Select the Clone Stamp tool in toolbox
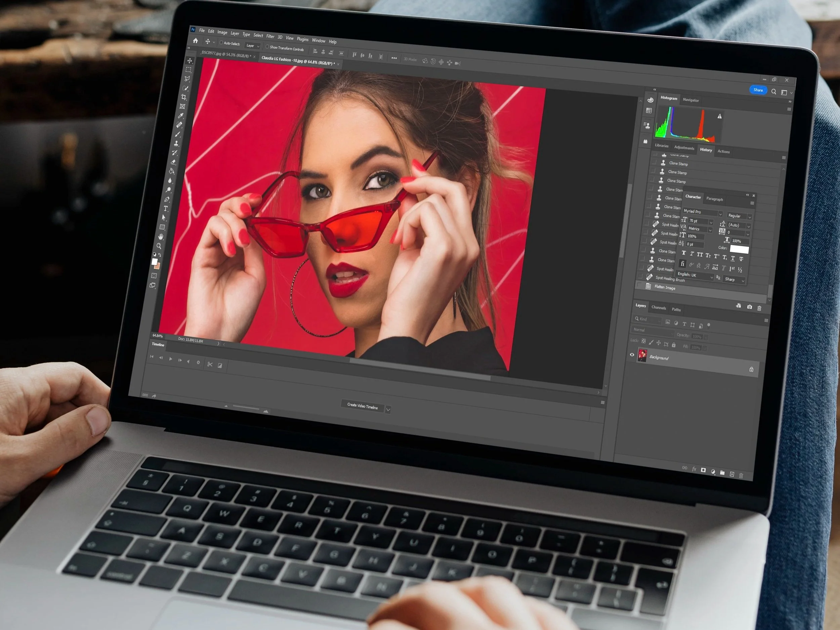The width and height of the screenshot is (840, 630). click(x=176, y=143)
